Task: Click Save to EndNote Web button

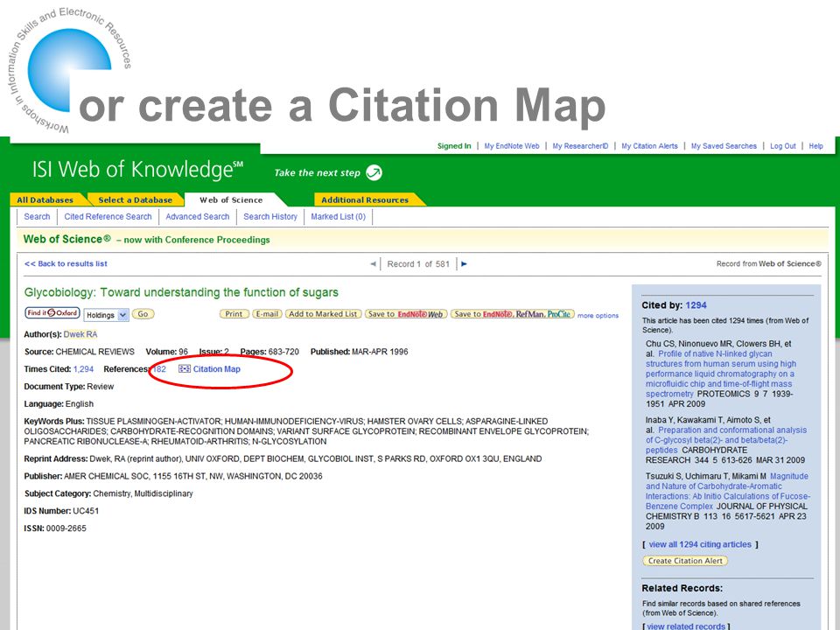Action: tap(405, 314)
